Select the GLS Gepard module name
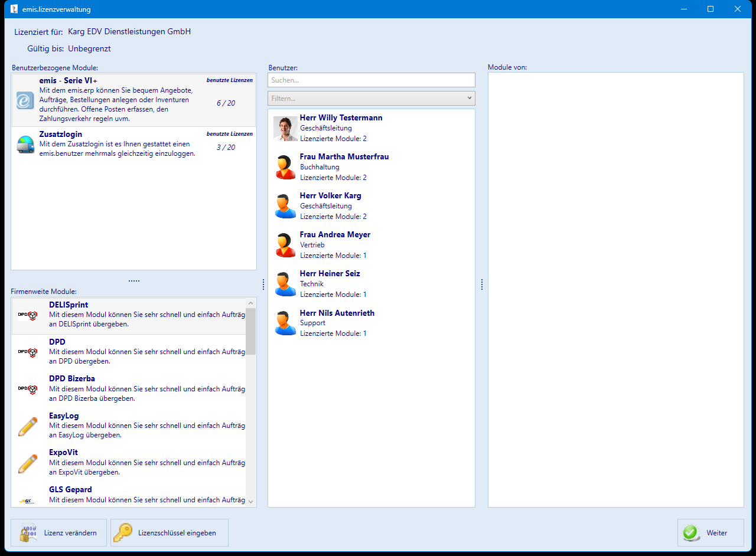 click(70, 490)
